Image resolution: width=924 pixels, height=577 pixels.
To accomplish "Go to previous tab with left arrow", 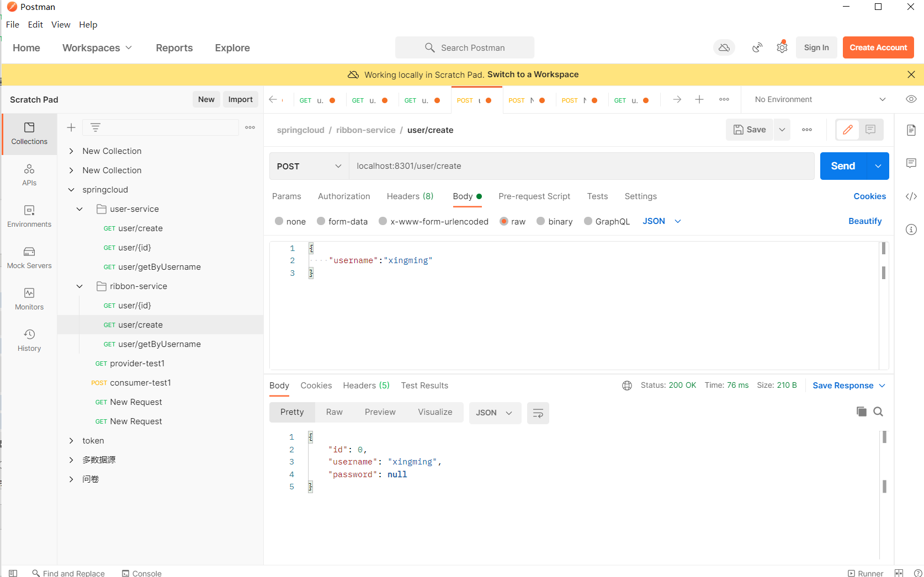I will click(x=273, y=99).
